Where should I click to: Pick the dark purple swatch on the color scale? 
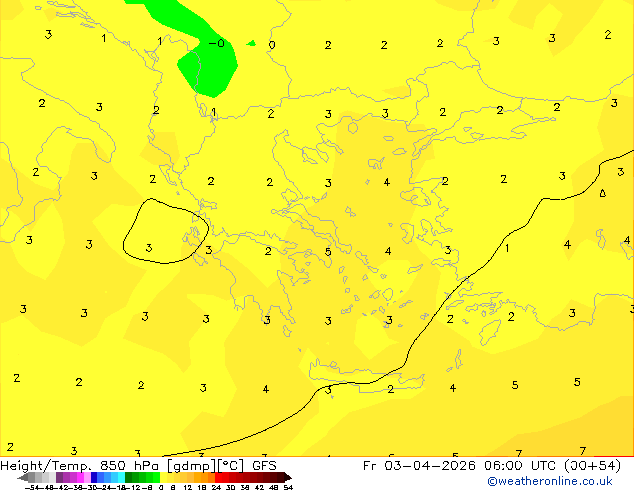click(59, 477)
